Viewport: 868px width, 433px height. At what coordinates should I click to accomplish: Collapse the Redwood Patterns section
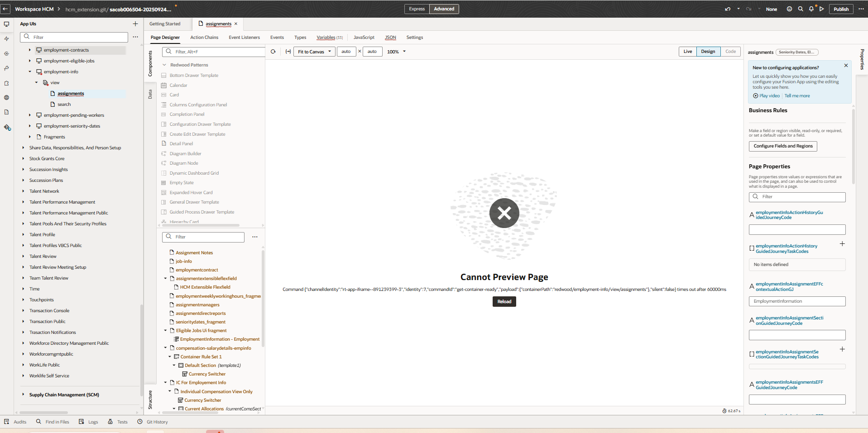[164, 65]
